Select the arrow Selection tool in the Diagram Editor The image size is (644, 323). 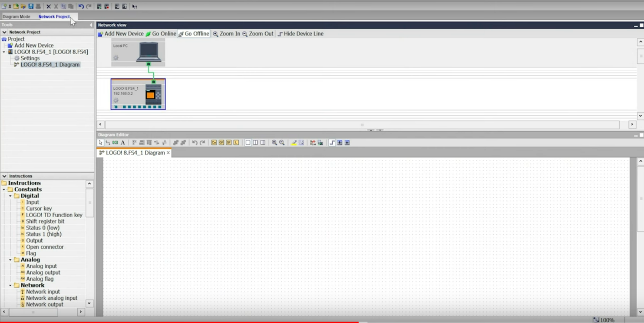[100, 143]
